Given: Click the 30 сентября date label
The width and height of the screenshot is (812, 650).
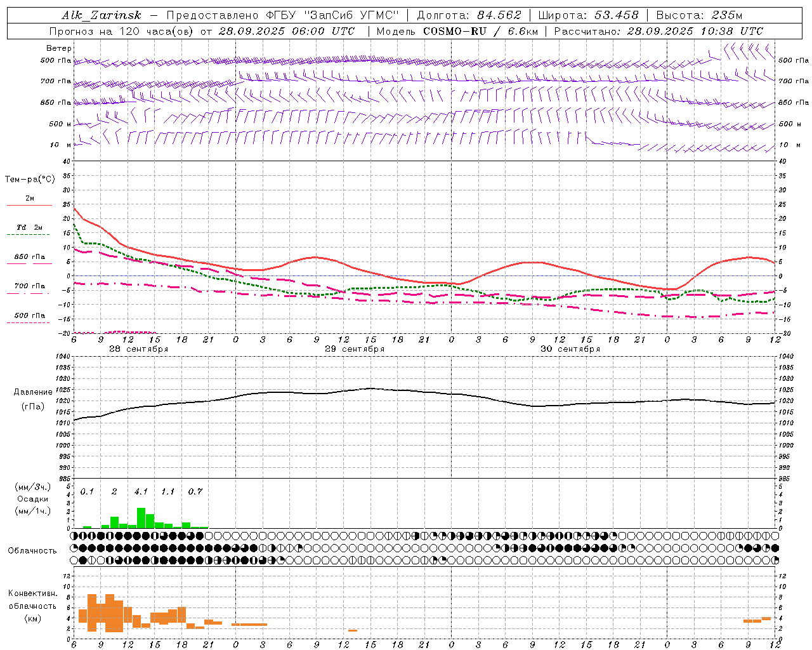Looking at the screenshot, I should (x=570, y=349).
